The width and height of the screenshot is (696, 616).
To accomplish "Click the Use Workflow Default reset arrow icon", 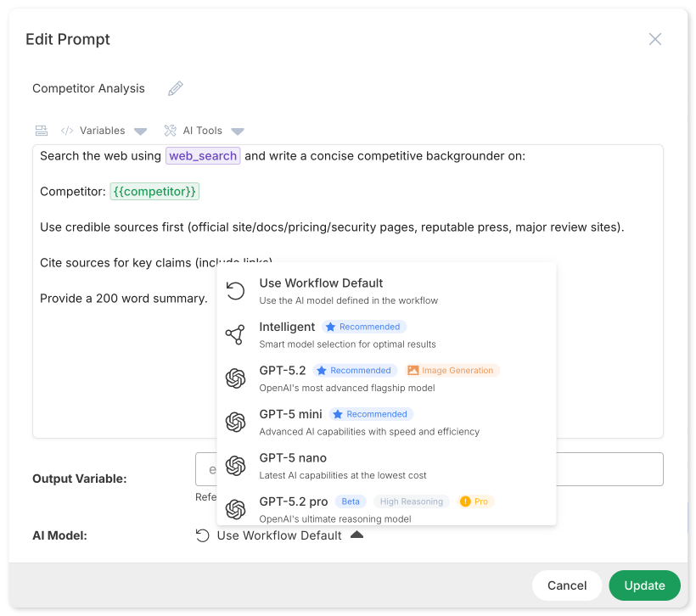I will click(236, 291).
